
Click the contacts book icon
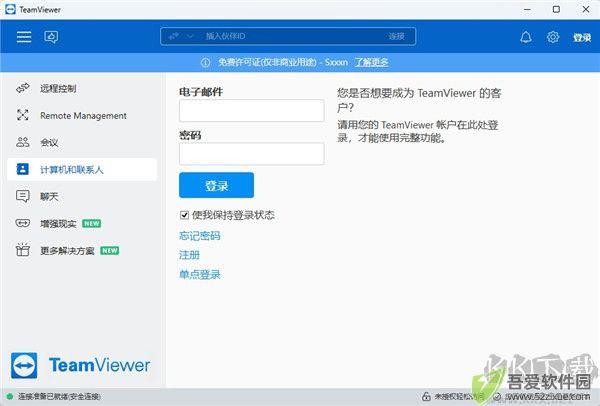tap(23, 169)
